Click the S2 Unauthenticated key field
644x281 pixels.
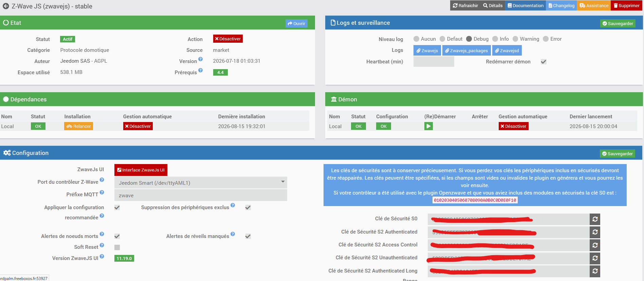point(509,258)
